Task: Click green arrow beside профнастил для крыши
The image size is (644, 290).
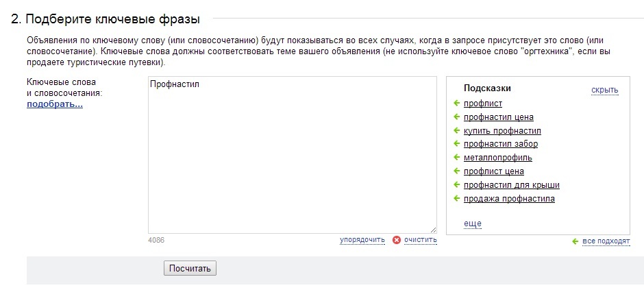Action: pos(456,185)
